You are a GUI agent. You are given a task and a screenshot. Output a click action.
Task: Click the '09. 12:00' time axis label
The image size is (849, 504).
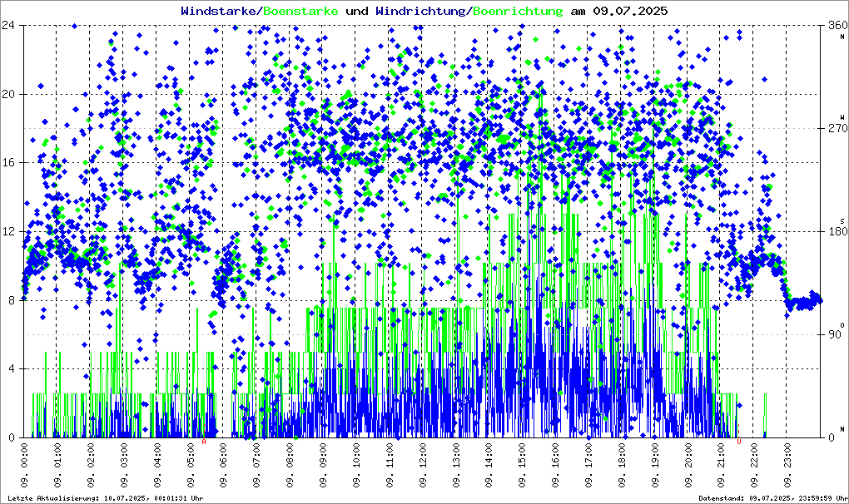(422, 466)
